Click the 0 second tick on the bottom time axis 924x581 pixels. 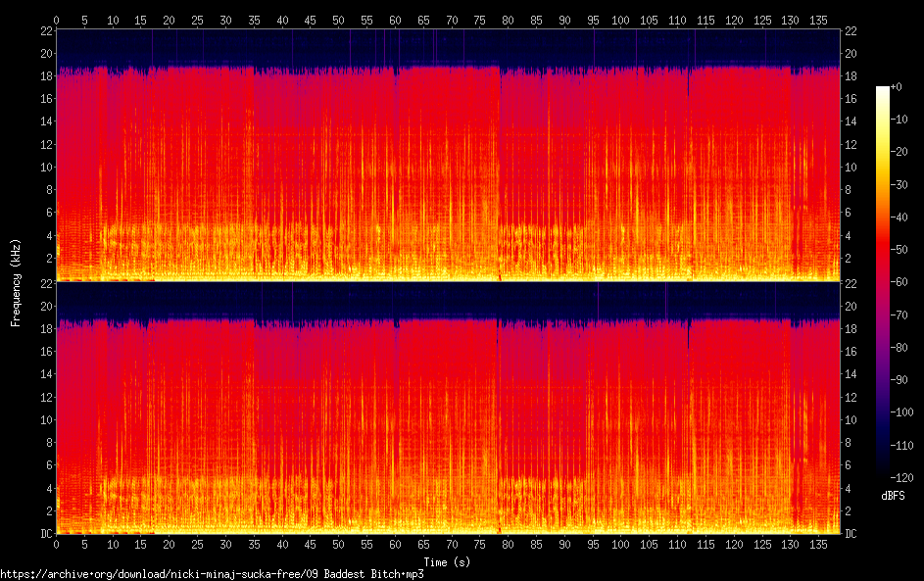[x=57, y=544]
